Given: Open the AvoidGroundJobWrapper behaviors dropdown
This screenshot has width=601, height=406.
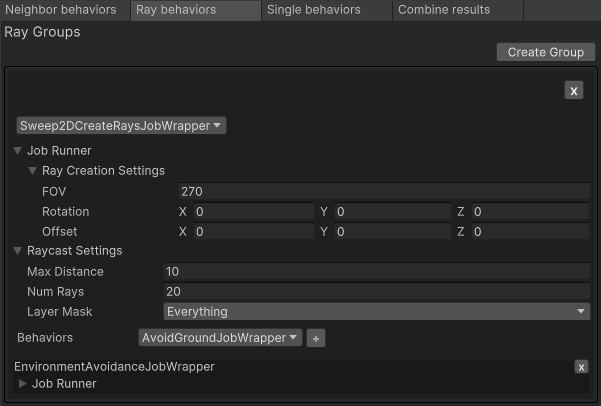Looking at the screenshot, I should coord(220,338).
